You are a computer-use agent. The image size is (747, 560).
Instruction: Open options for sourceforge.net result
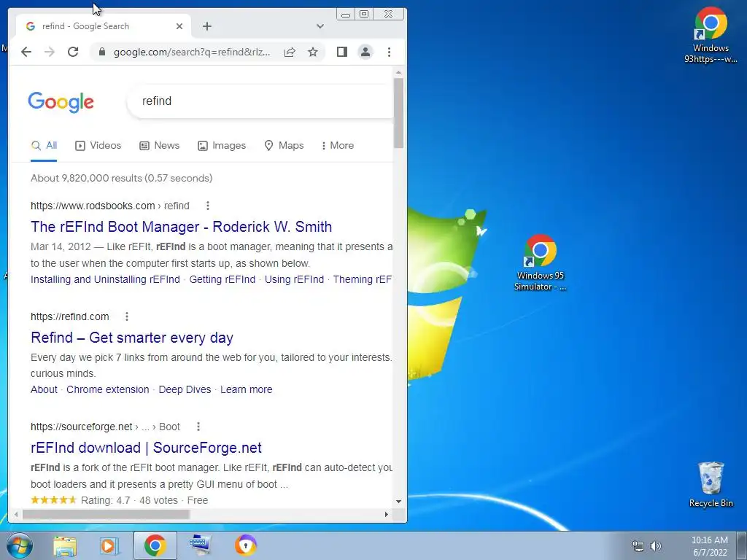coord(198,427)
